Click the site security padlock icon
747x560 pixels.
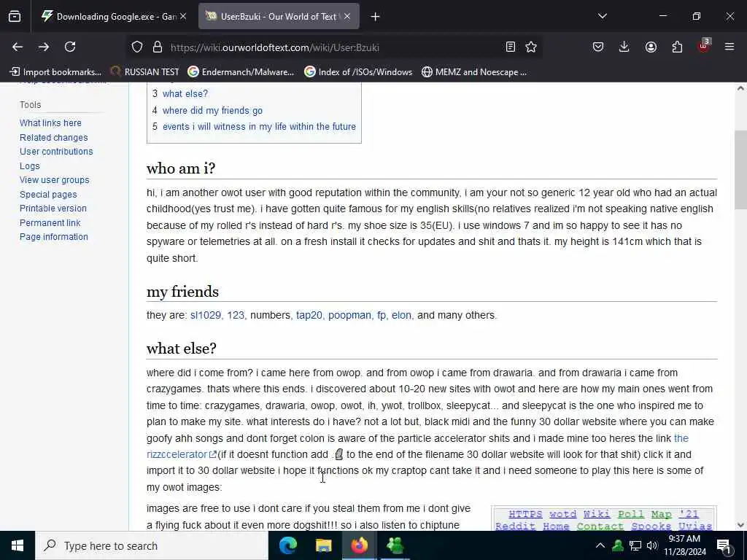(x=158, y=47)
